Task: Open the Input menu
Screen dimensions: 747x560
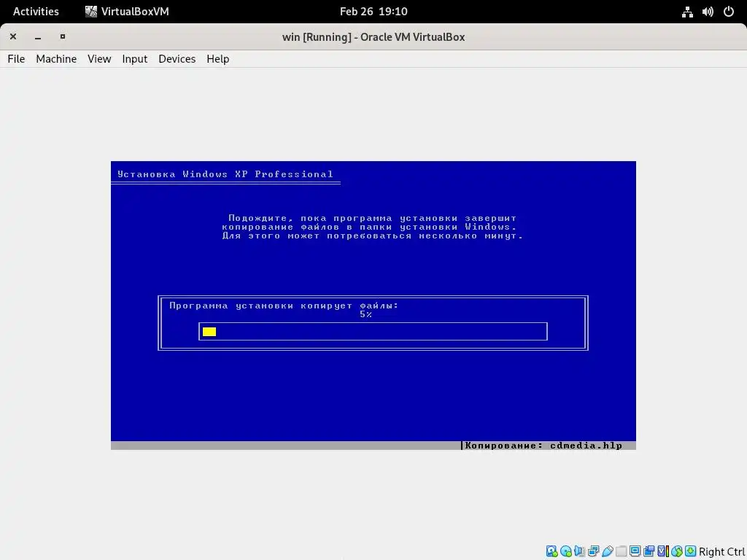Action: [x=135, y=58]
